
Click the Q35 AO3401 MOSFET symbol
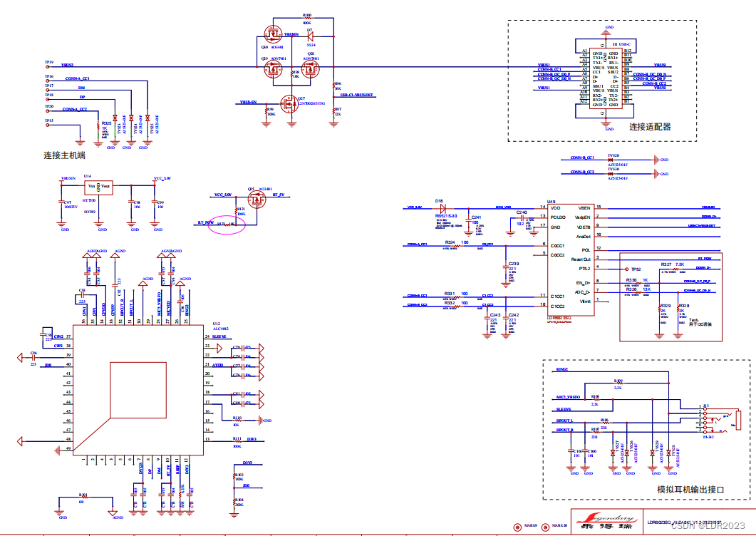click(x=257, y=200)
